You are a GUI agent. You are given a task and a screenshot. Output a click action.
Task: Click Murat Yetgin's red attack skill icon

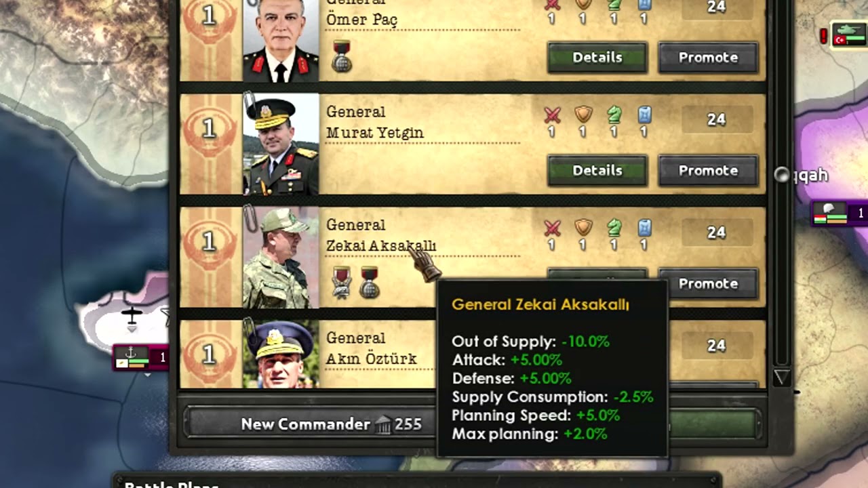[x=552, y=115]
